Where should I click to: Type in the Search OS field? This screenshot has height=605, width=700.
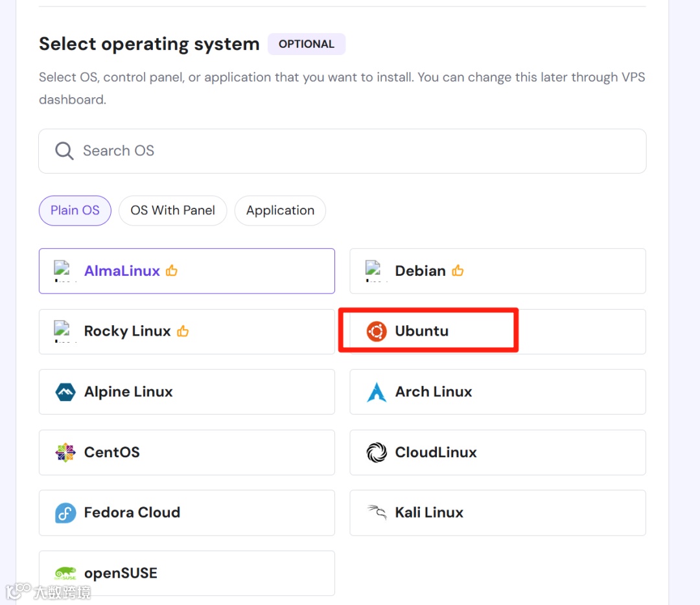(356, 151)
